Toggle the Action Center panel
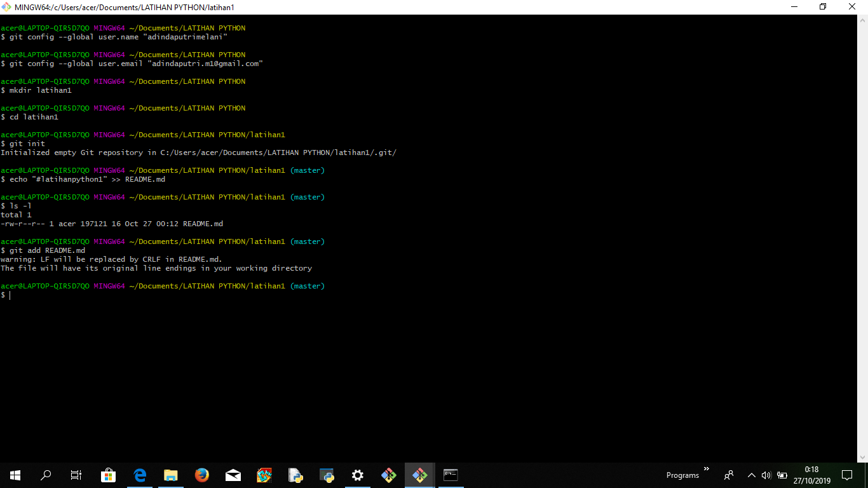The height and width of the screenshot is (488, 868). [x=848, y=475]
